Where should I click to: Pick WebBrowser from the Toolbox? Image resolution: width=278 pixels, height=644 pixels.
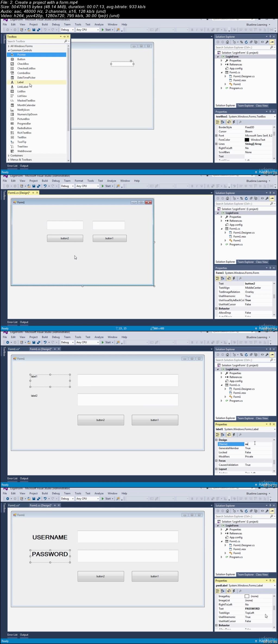(x=37, y=151)
